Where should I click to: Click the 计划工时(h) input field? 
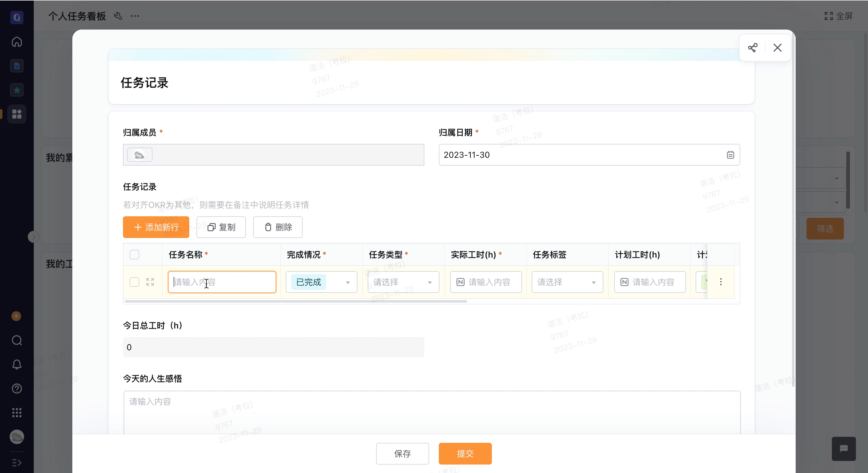point(650,282)
